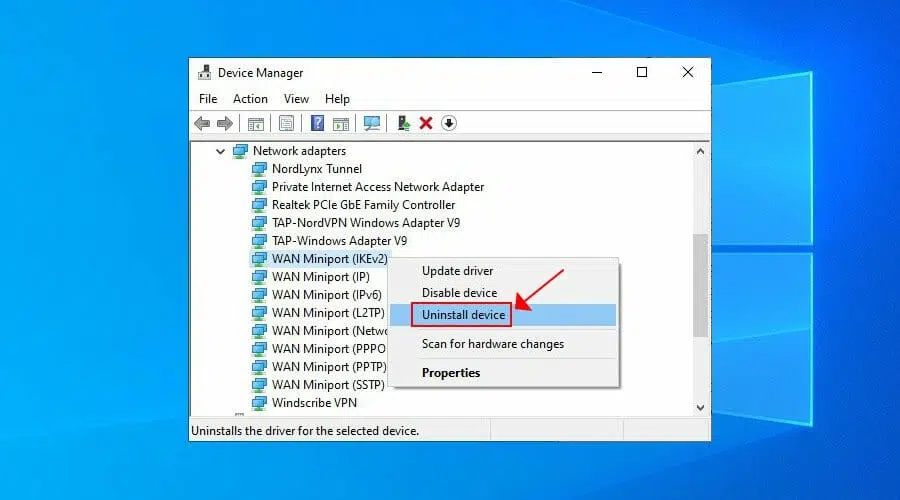Click the NordLynx Tunnel adapter icon
This screenshot has width=900, height=500.
[x=259, y=169]
